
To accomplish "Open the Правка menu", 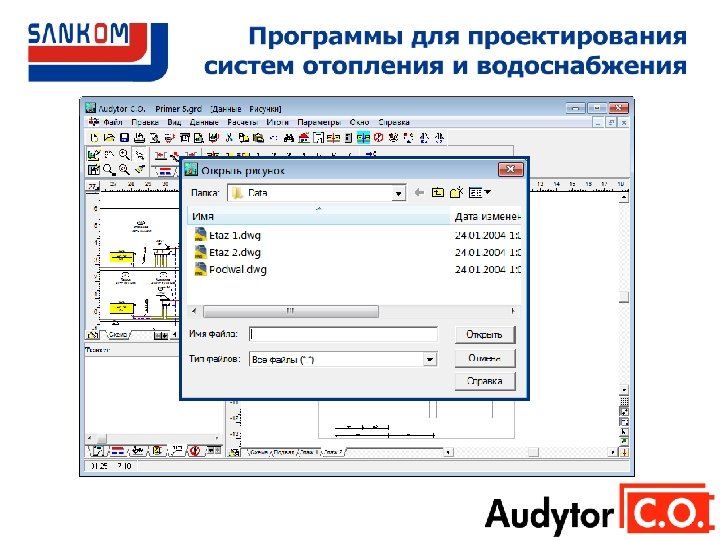I will pos(145,122).
